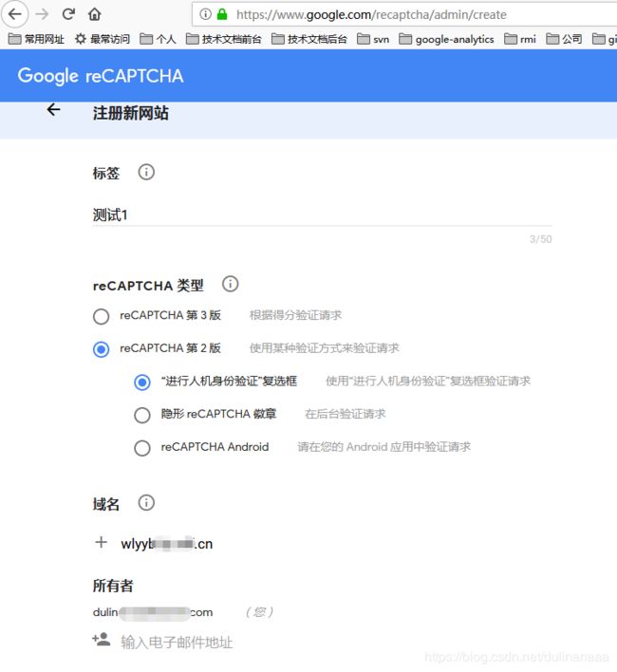Open the 常用网址 bookmark folder
The height and width of the screenshot is (672, 617).
click(36, 40)
